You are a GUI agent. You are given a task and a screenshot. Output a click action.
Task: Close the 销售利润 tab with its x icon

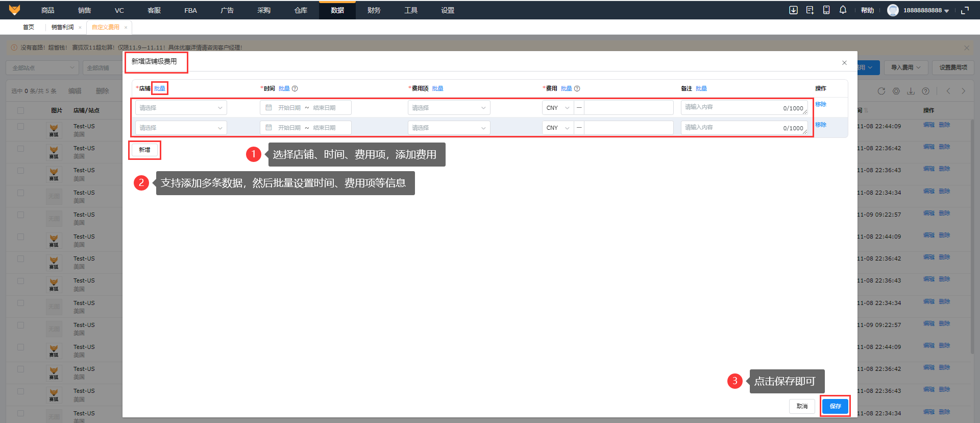(x=80, y=28)
